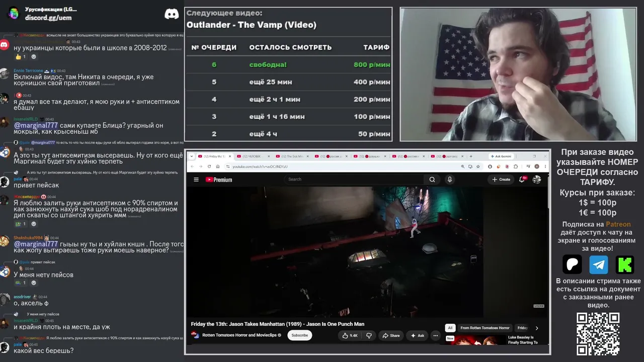Click the 'свободна!' queue status cell
The width and height of the screenshot is (644, 362).
tap(268, 65)
